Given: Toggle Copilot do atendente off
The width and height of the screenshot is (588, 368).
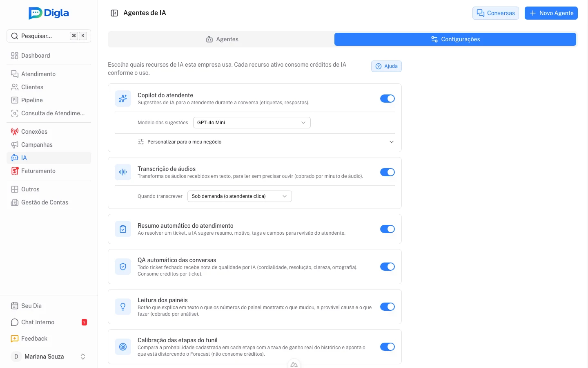Looking at the screenshot, I should coord(388,99).
